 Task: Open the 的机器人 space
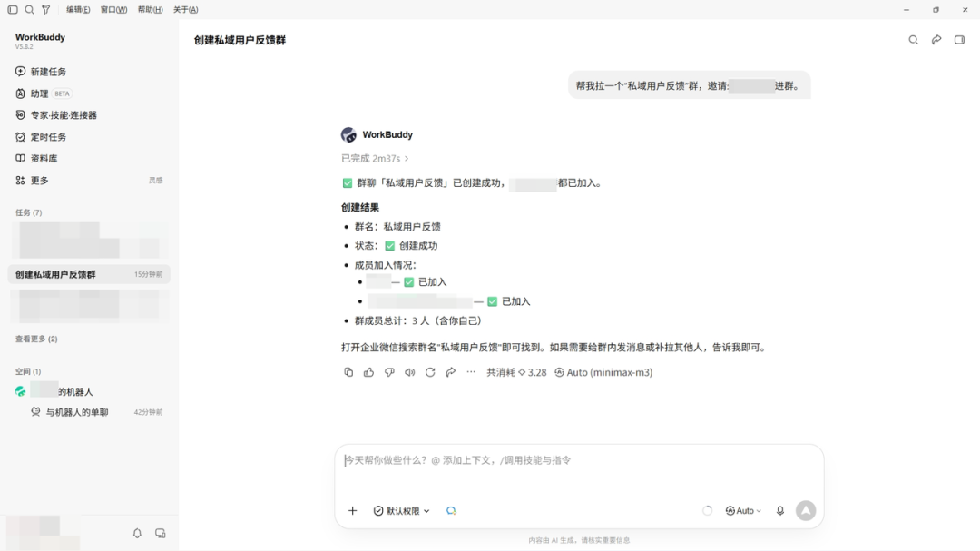click(89, 391)
